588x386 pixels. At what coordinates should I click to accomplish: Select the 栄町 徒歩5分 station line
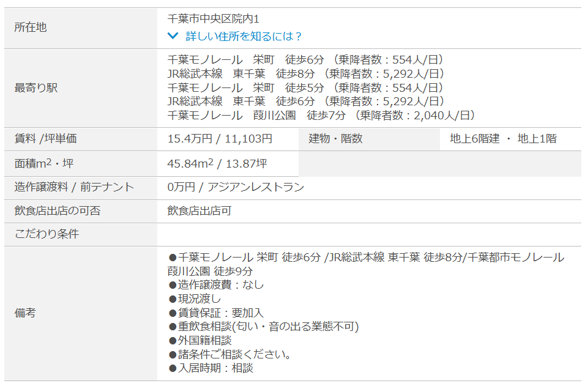pos(305,87)
